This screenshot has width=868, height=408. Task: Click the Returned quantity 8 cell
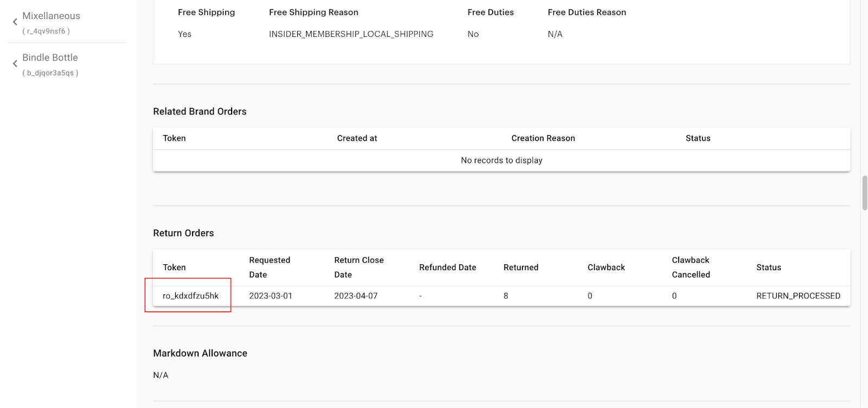point(506,296)
